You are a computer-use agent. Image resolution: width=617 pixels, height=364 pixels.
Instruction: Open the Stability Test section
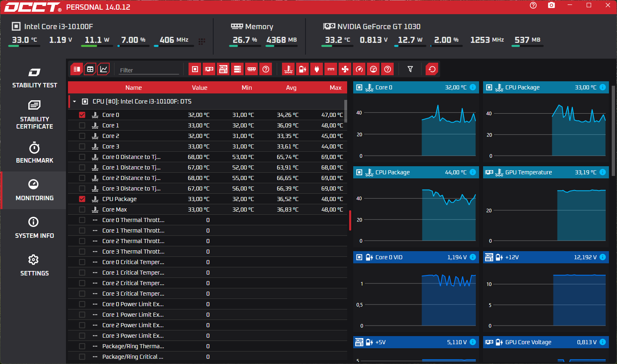click(x=34, y=78)
